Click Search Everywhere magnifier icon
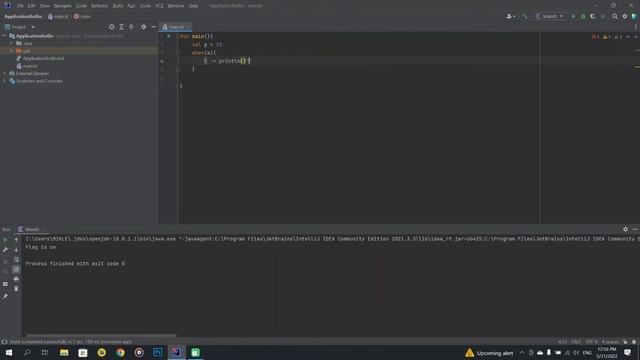This screenshot has height=360, width=640. click(615, 16)
